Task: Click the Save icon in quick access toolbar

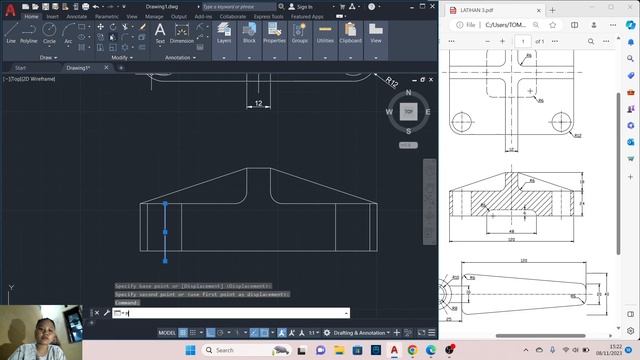Action: [x=45, y=7]
